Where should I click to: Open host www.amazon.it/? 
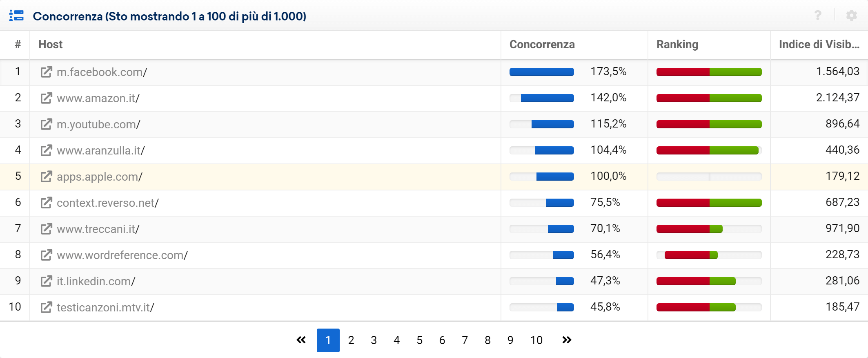[x=98, y=98]
